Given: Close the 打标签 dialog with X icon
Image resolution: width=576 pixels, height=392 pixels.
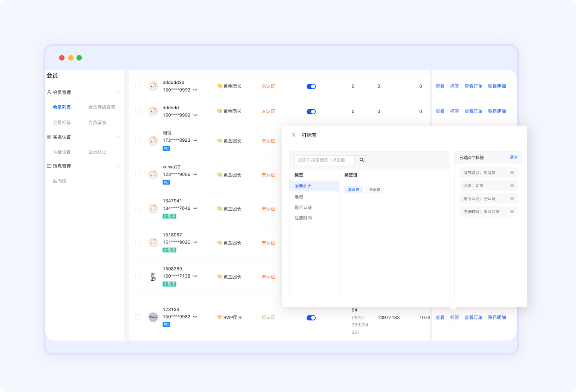Looking at the screenshot, I should click(294, 135).
